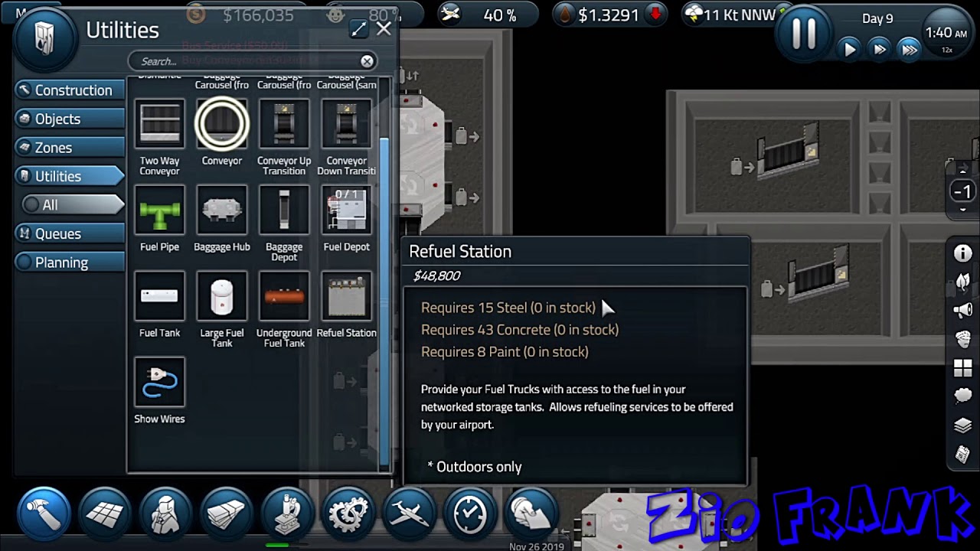Open the build hammer menu

click(x=44, y=513)
